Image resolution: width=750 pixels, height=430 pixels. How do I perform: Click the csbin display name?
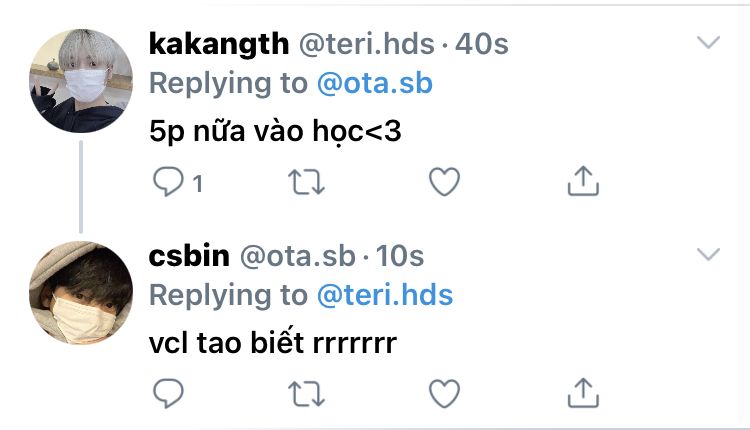[x=187, y=256]
